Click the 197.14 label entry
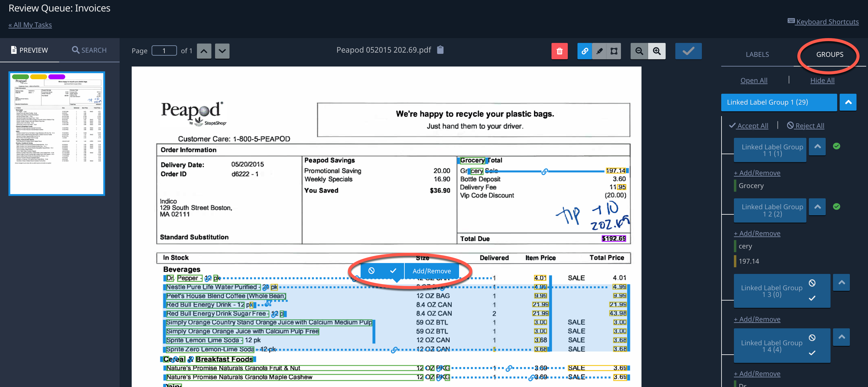868x387 pixels. 749,261
